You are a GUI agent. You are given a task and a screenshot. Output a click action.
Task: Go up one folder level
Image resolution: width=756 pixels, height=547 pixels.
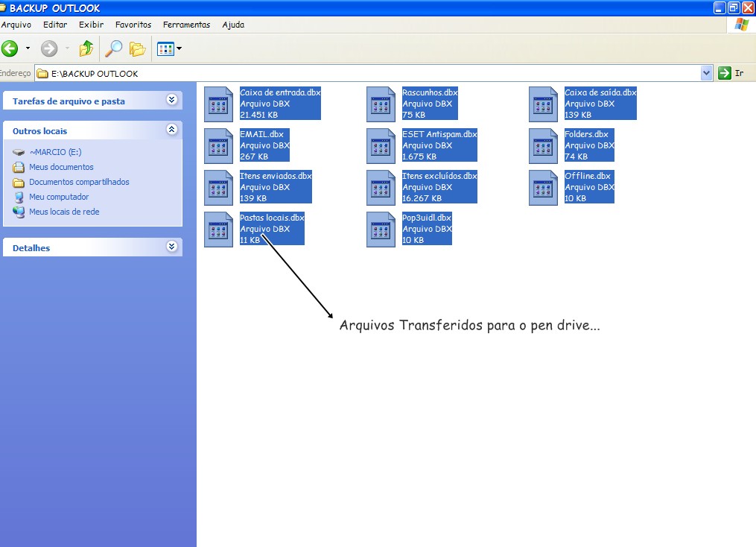click(86, 48)
